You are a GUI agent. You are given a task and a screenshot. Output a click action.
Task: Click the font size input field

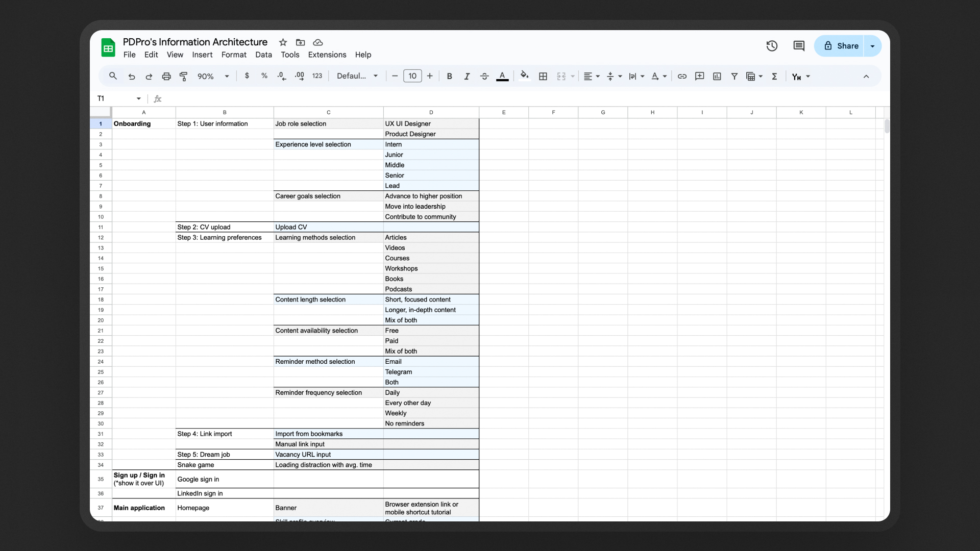pos(412,76)
